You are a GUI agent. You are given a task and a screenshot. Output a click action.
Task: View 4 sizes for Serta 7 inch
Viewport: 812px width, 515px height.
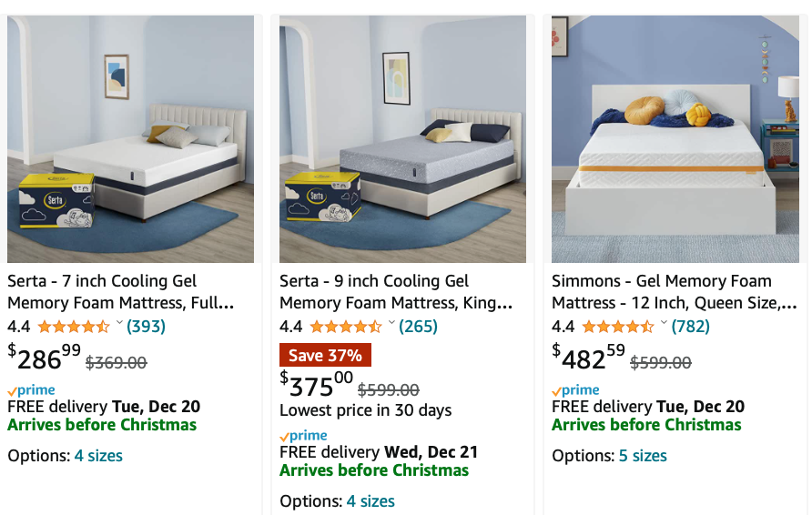98,456
